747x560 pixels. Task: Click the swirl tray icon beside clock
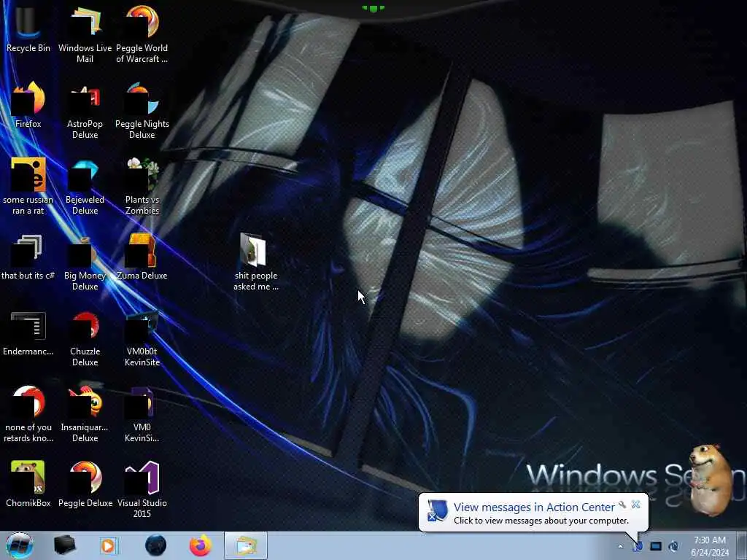(673, 546)
